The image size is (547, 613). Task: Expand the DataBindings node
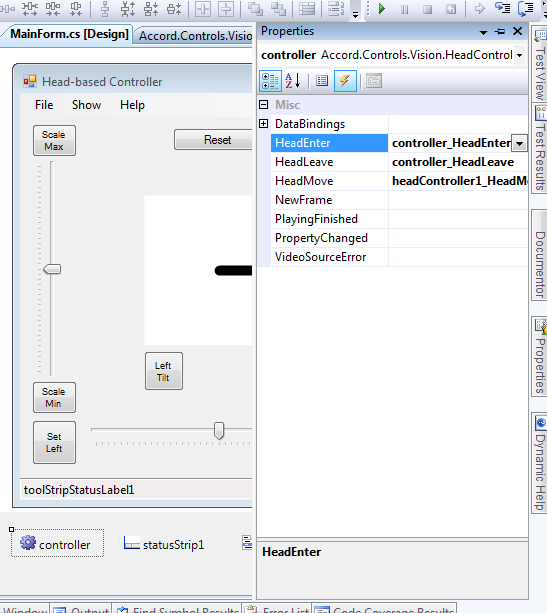pyautogui.click(x=264, y=124)
